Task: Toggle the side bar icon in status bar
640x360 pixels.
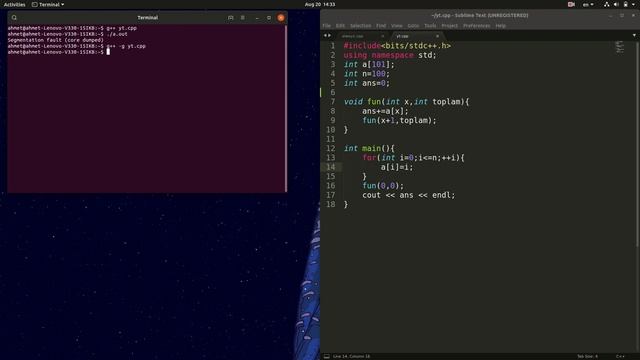Action: (x=327, y=356)
